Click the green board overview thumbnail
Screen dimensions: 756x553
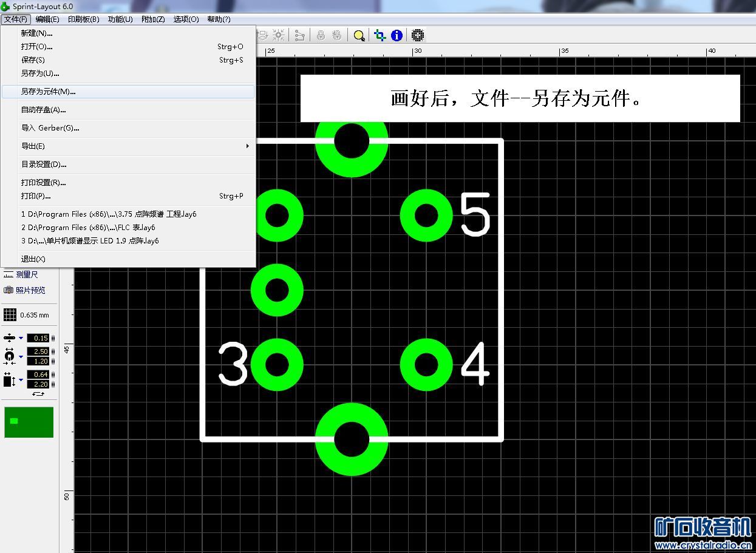[x=29, y=422]
